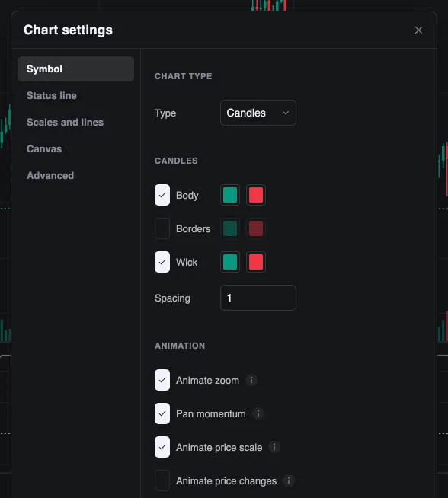
Task: Open the chart Type Candles dropdown
Action: [x=258, y=113]
